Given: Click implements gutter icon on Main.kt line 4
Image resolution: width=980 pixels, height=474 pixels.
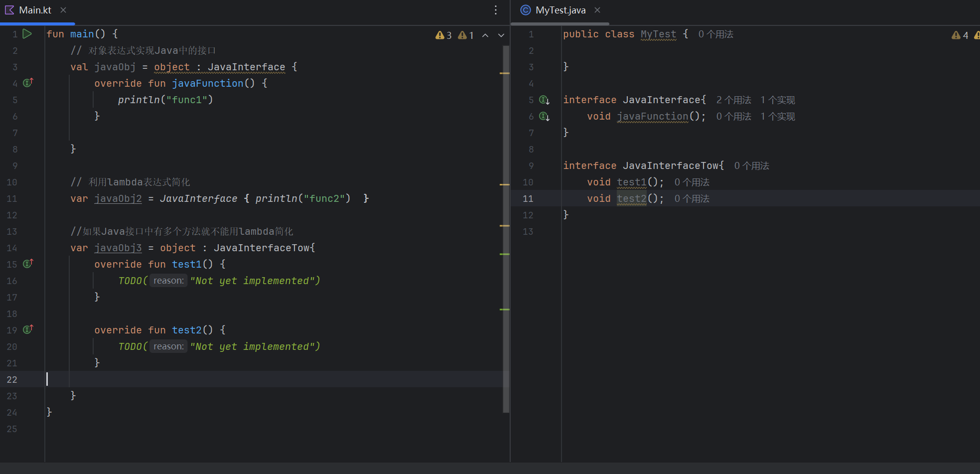Looking at the screenshot, I should coord(28,82).
